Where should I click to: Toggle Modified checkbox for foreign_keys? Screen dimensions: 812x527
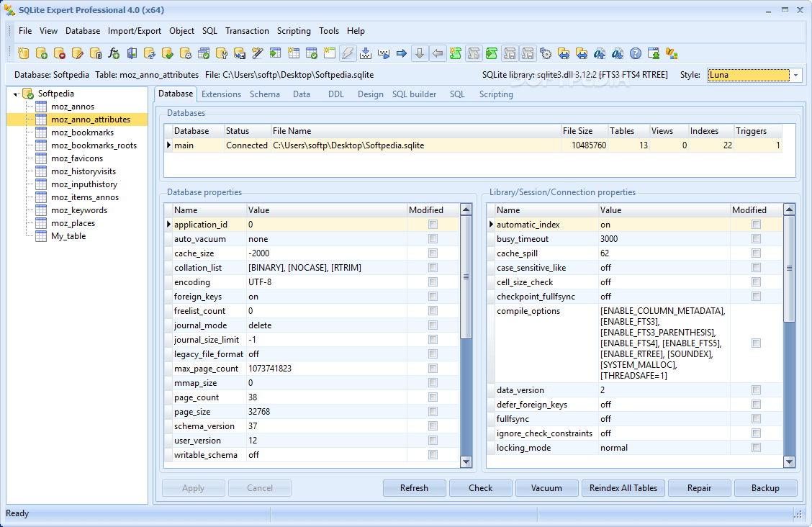[x=433, y=297]
